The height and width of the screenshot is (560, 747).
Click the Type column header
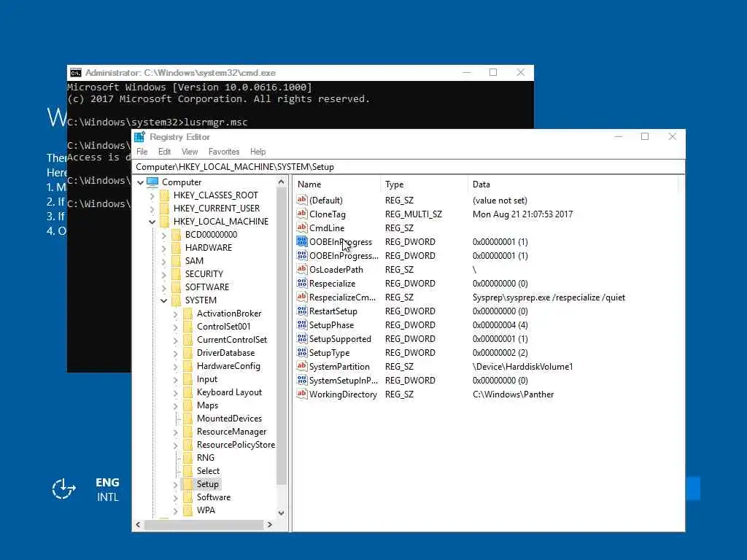424,184
